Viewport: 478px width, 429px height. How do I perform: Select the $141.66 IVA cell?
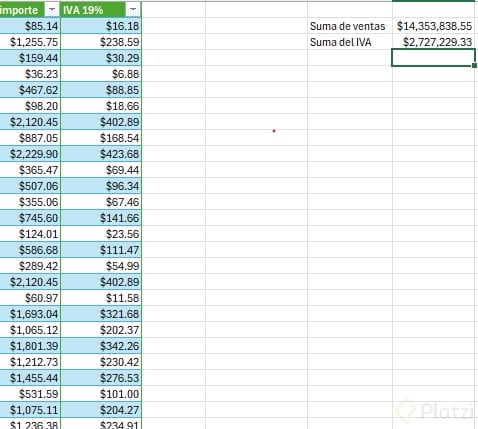(101, 218)
